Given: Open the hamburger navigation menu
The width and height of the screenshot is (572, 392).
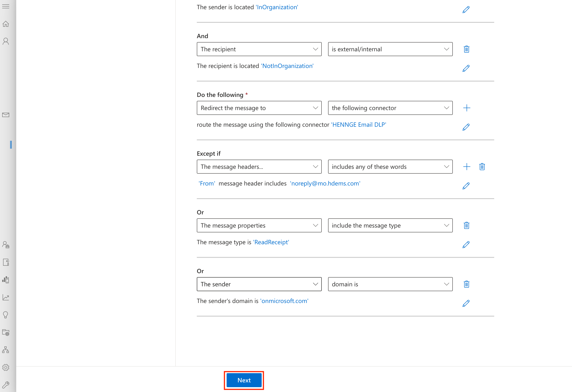Looking at the screenshot, I should [x=6, y=6].
